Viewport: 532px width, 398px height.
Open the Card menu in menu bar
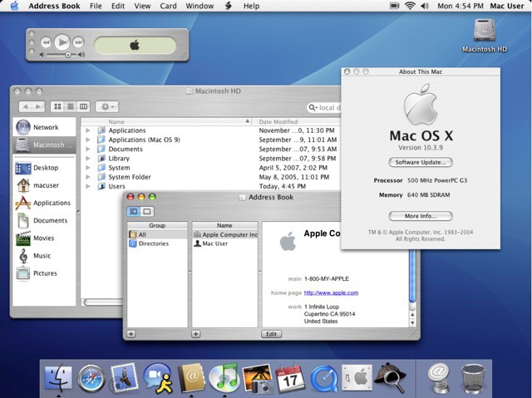[168, 6]
